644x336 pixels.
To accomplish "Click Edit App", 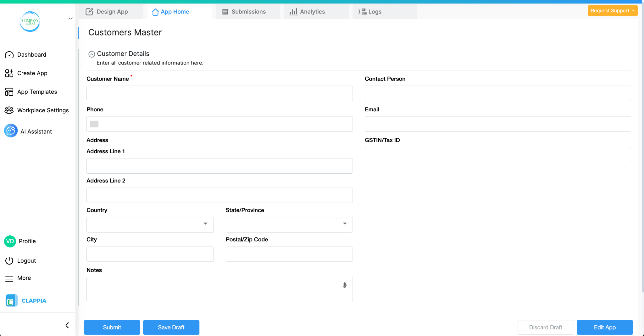I will [x=604, y=327].
